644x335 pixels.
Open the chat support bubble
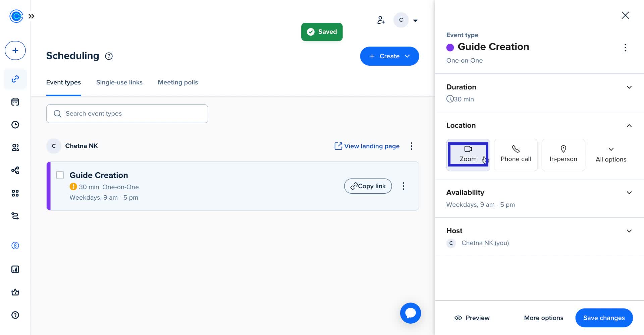pos(410,313)
